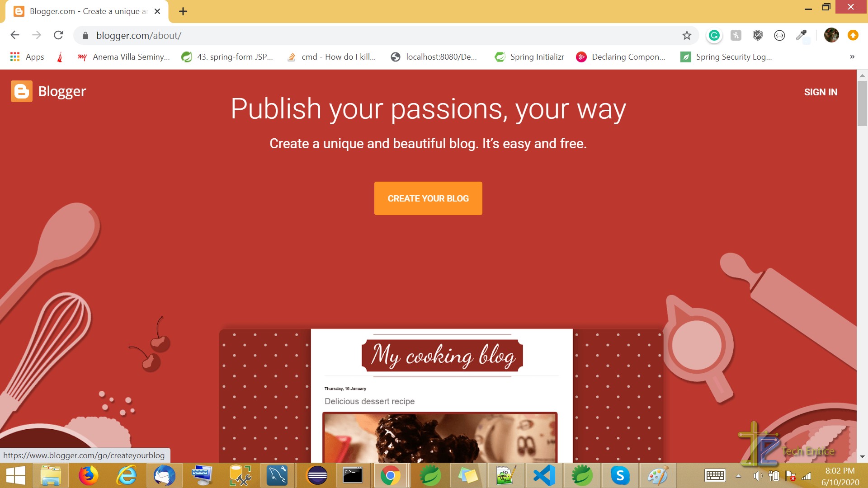Click SIGN IN link on Blogger

(821, 92)
